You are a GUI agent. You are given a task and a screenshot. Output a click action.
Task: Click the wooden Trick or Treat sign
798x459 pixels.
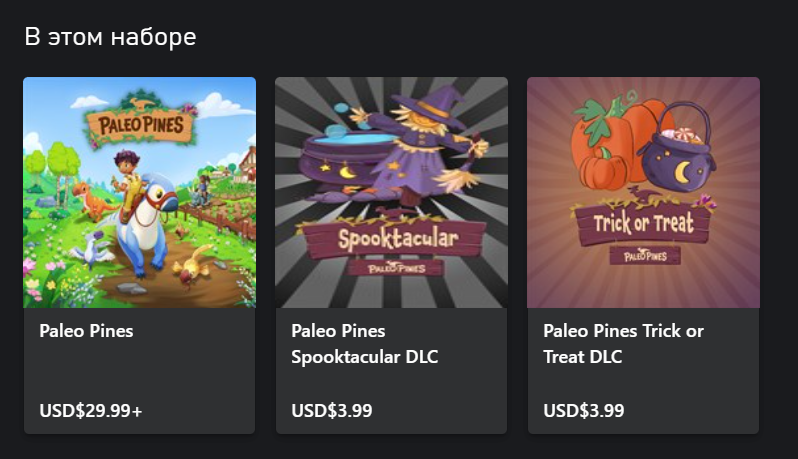pyautogui.click(x=643, y=222)
